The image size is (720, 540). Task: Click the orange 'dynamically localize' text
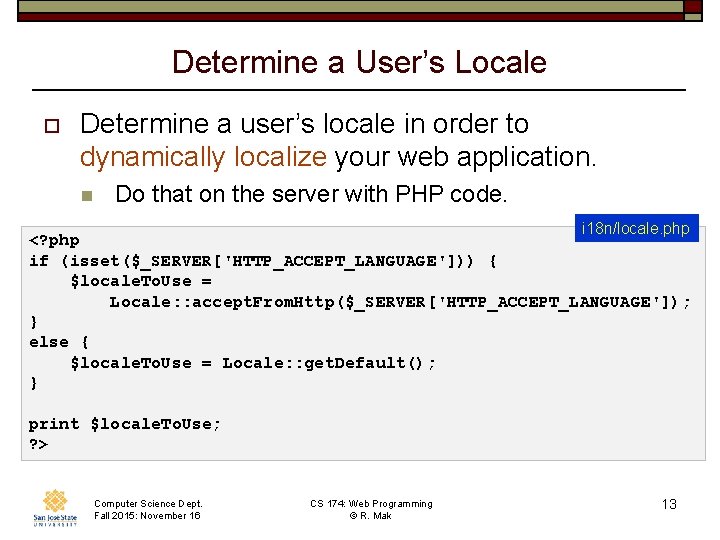203,158
